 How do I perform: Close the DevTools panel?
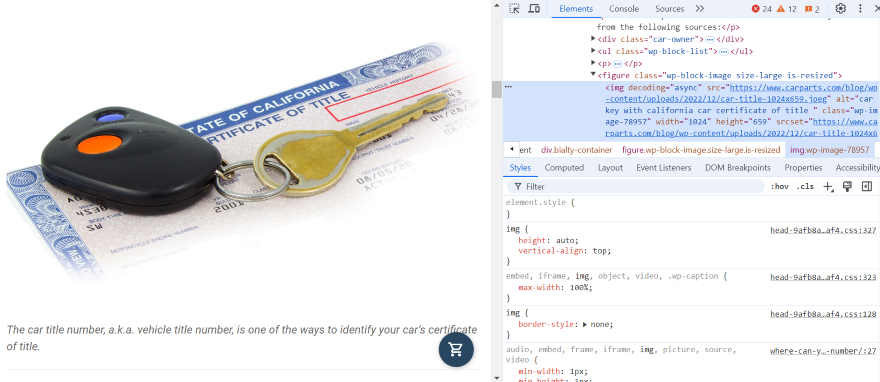(877, 8)
